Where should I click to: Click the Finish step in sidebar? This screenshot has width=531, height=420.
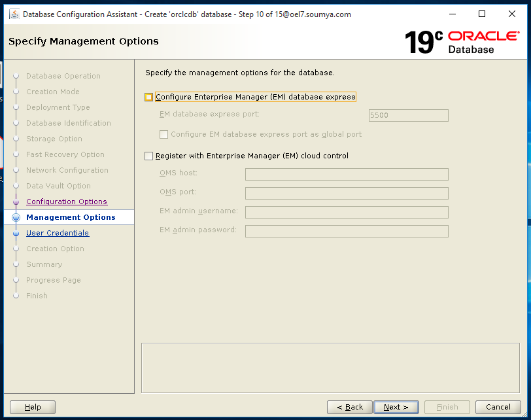[37, 296]
